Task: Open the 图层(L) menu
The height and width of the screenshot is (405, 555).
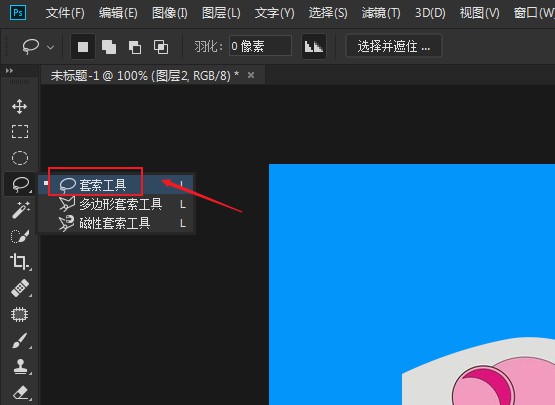Action: [x=221, y=13]
